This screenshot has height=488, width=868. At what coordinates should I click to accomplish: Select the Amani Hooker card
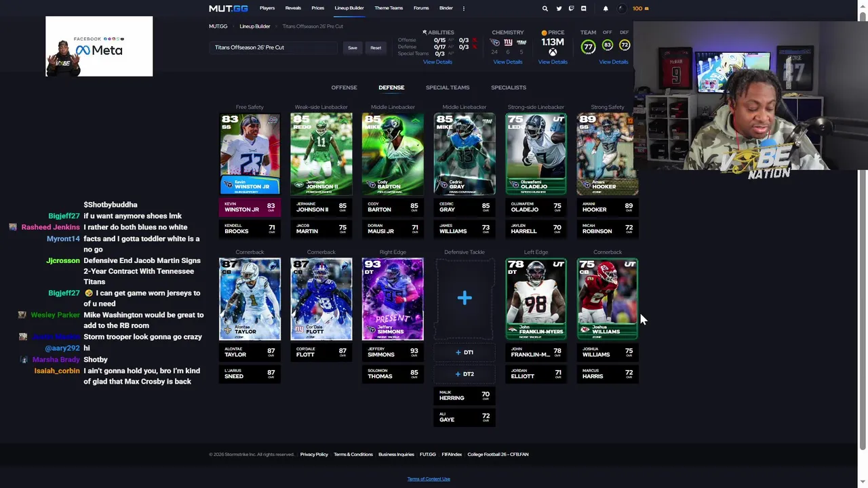[x=608, y=154]
